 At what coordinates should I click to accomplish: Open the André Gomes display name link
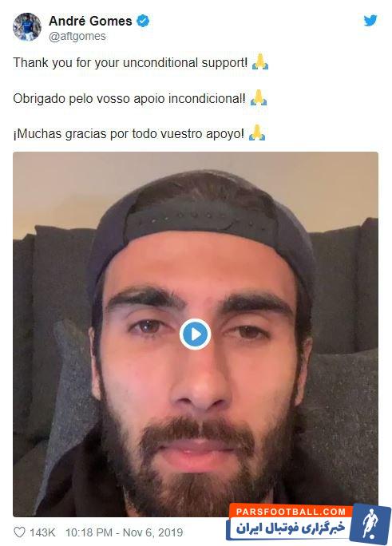pos(90,21)
